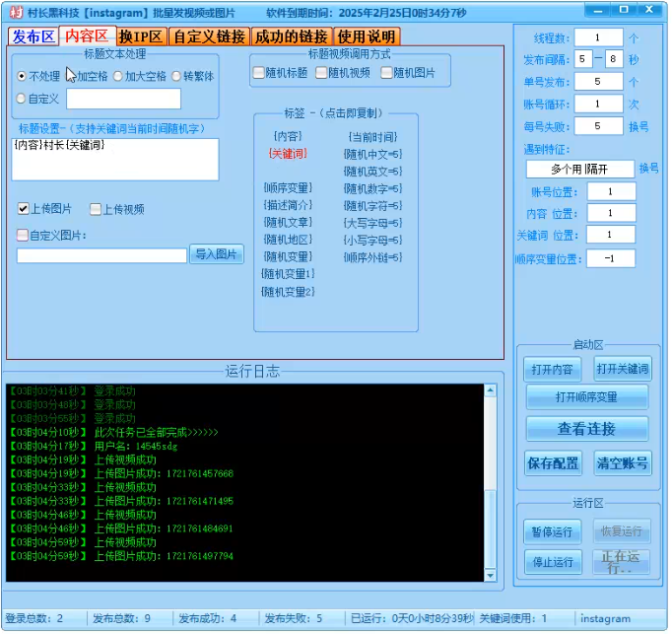Copy the {当前时间} tag
The image size is (672, 634).
point(372,137)
